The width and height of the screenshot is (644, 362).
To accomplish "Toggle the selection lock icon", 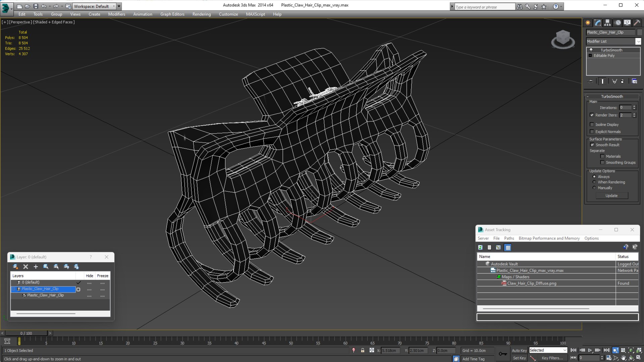I will point(363,350).
